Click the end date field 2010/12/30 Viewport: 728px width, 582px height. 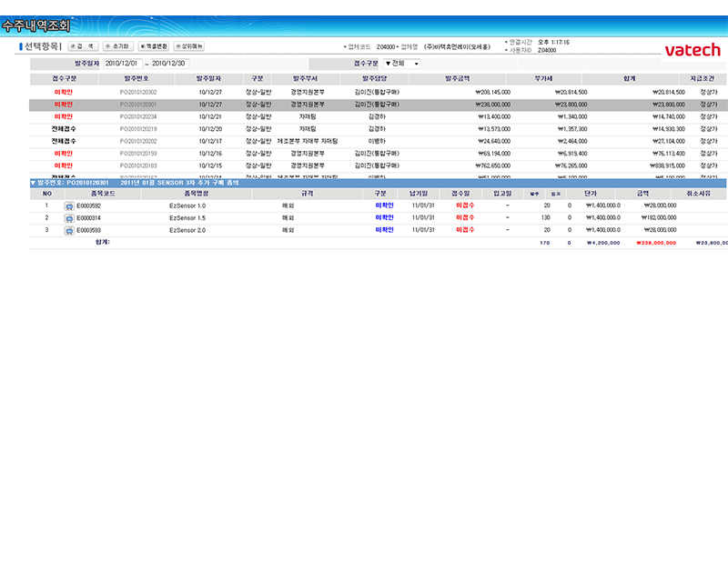coord(169,64)
